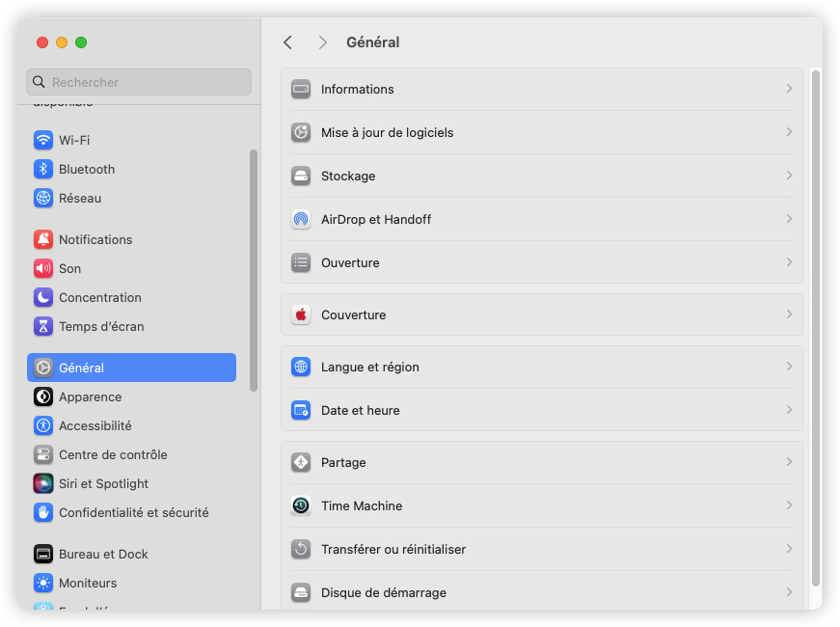Open the Time Machine row chevron

(789, 505)
